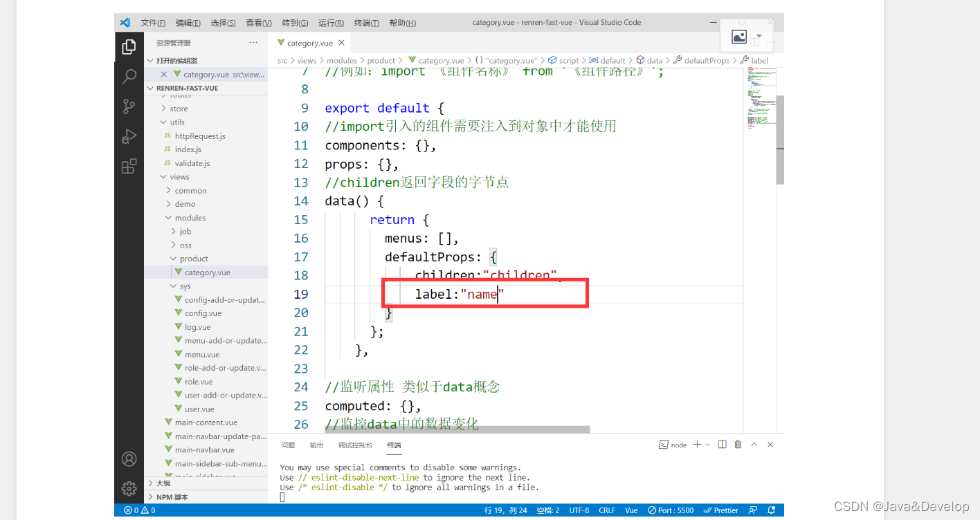Screen dimensions: 980x520
Task: Close category.vue in the open editors list
Action: pos(164,74)
